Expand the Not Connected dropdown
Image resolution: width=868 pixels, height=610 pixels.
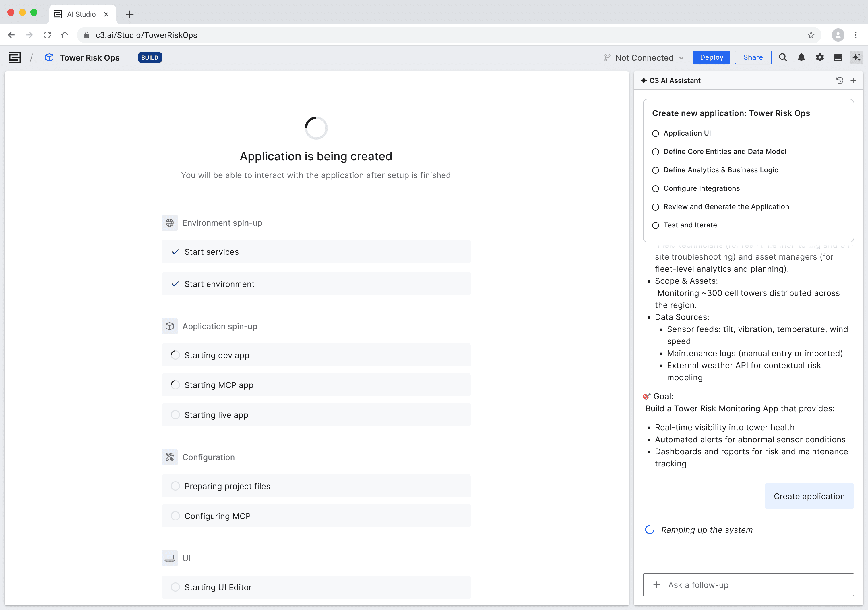coord(644,57)
